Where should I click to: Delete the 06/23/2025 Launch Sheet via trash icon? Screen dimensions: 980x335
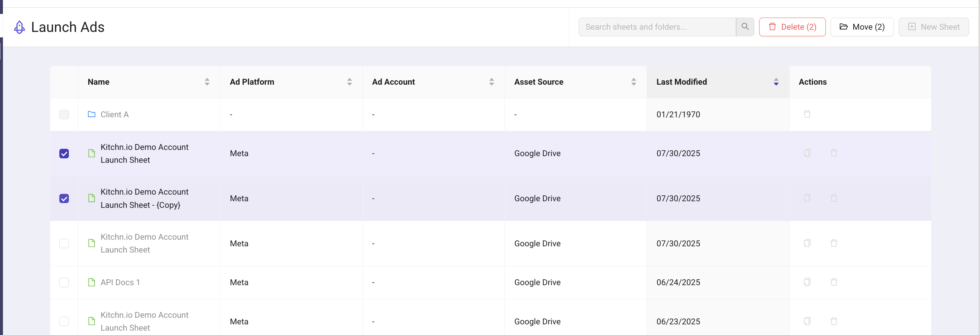coord(833,321)
